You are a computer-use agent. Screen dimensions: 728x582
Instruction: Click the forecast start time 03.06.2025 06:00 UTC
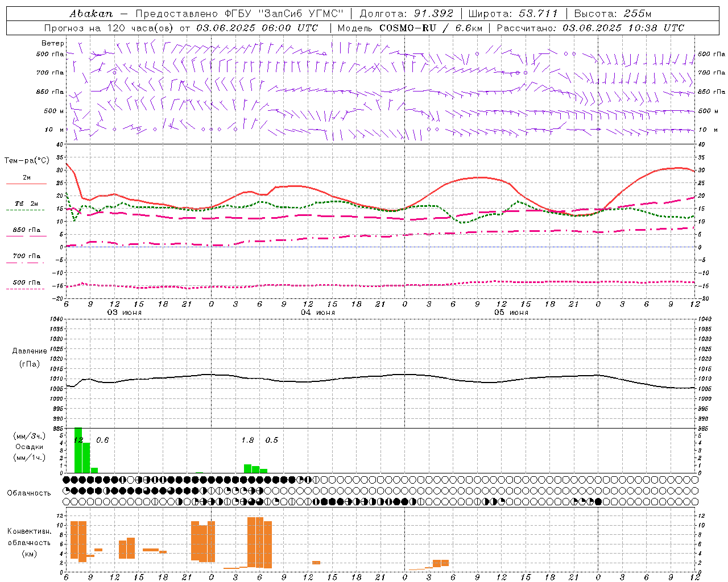(x=257, y=28)
